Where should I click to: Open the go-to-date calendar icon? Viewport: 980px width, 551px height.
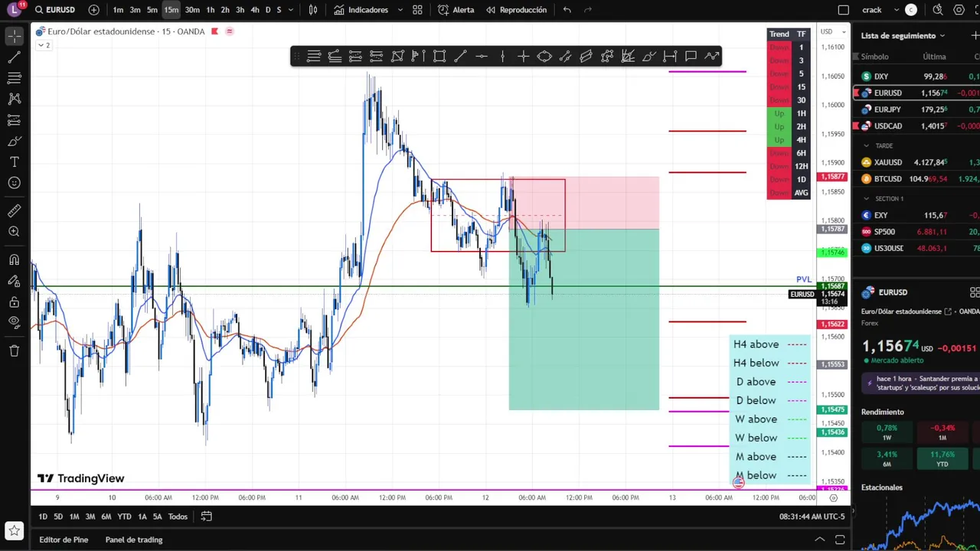(206, 517)
